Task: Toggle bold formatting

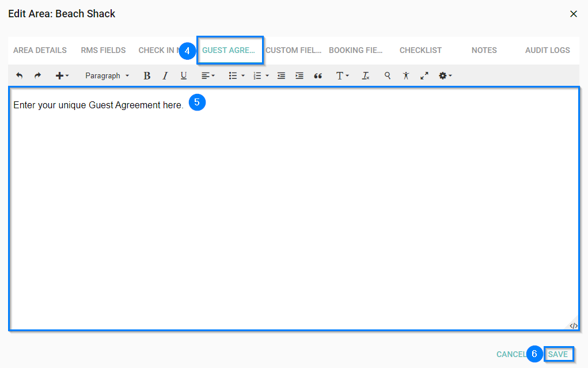Action: tap(147, 75)
